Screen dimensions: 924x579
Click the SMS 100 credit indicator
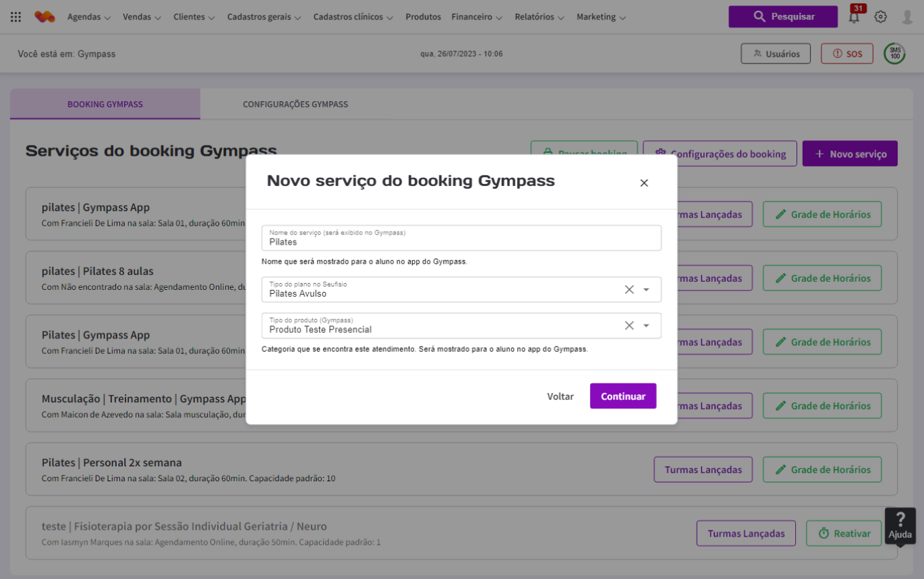coord(895,54)
